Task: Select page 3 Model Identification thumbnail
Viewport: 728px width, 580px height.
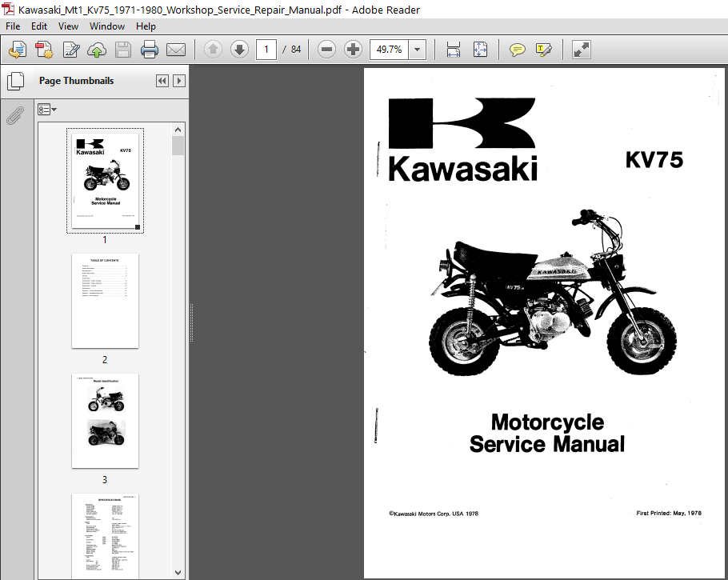Action: [105, 421]
